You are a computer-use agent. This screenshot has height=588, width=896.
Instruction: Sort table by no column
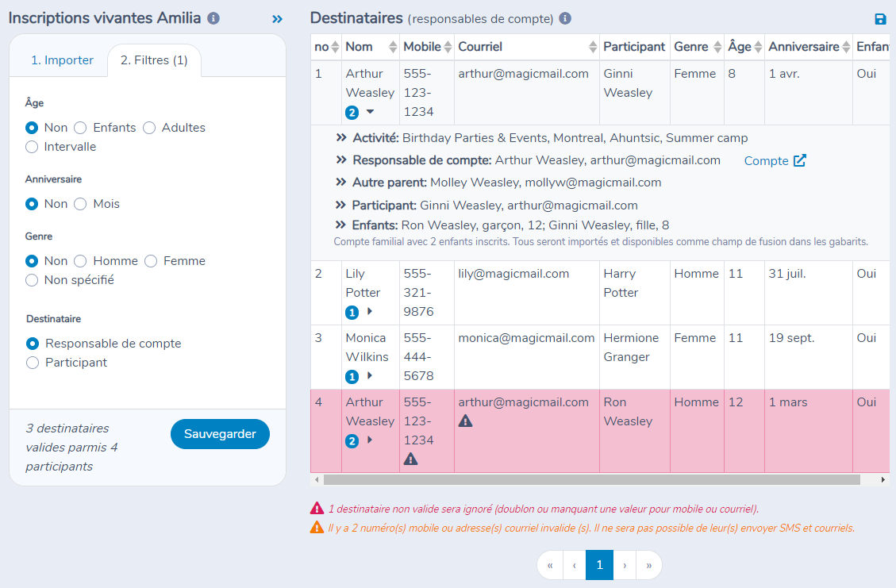pos(335,47)
